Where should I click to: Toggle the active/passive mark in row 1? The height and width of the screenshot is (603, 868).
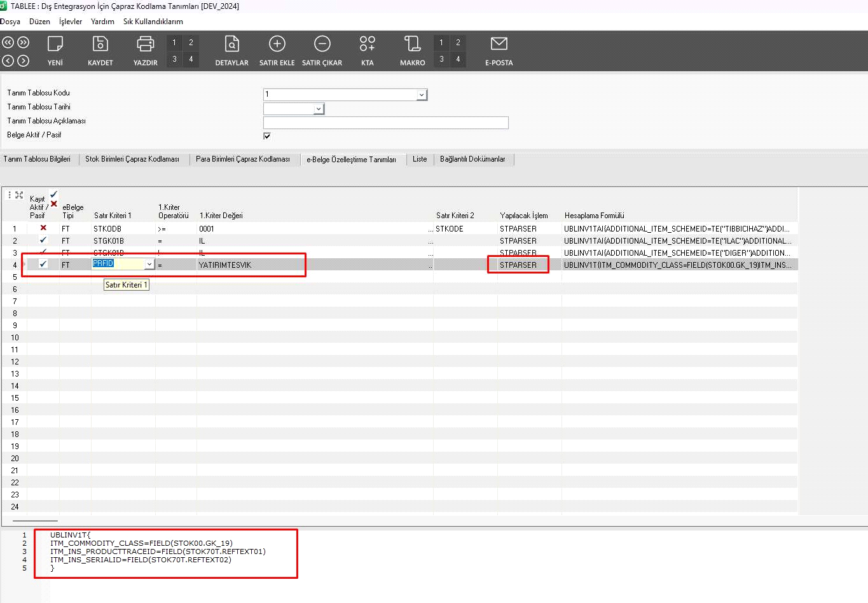tap(43, 228)
